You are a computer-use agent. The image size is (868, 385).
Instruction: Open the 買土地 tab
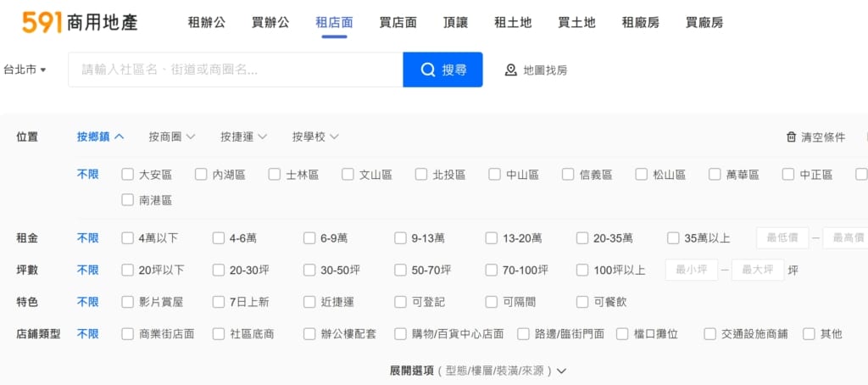point(576,23)
